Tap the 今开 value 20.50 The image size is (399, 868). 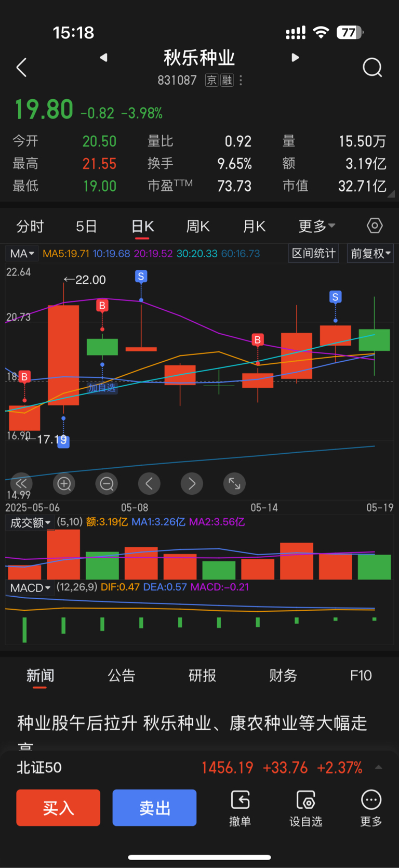(x=99, y=141)
